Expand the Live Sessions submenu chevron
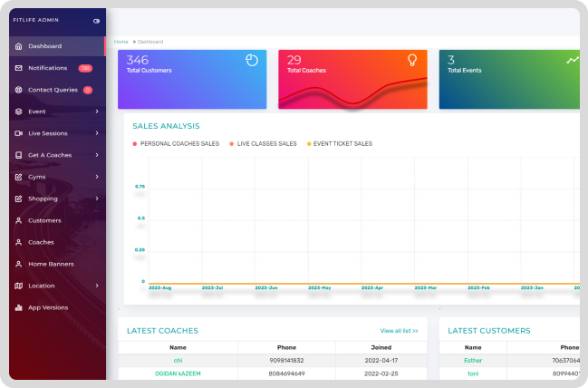Image resolution: width=588 pixels, height=388 pixels. [x=97, y=133]
